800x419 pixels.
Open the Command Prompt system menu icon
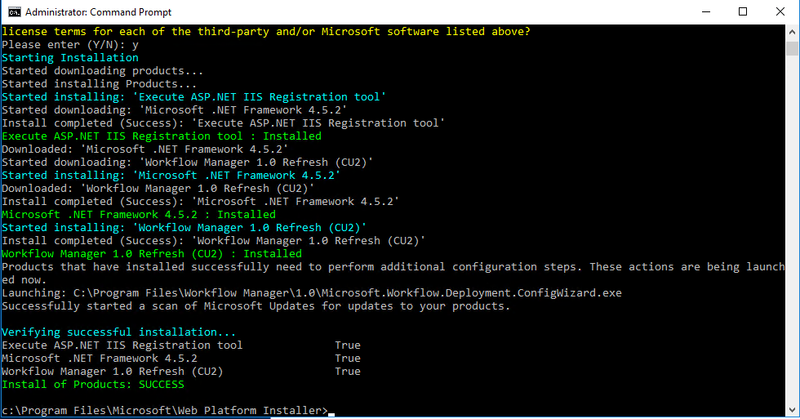click(14, 12)
